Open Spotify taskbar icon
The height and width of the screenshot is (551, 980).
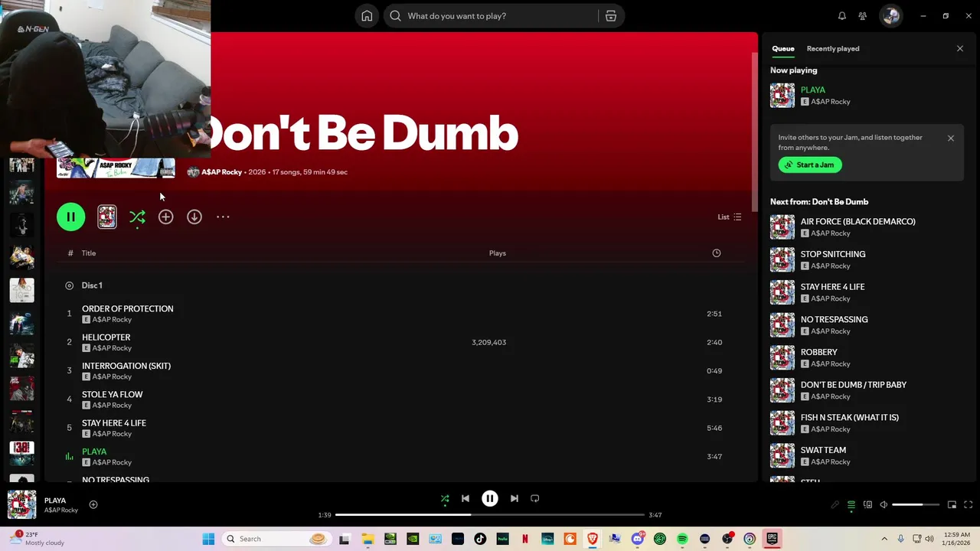(x=682, y=539)
